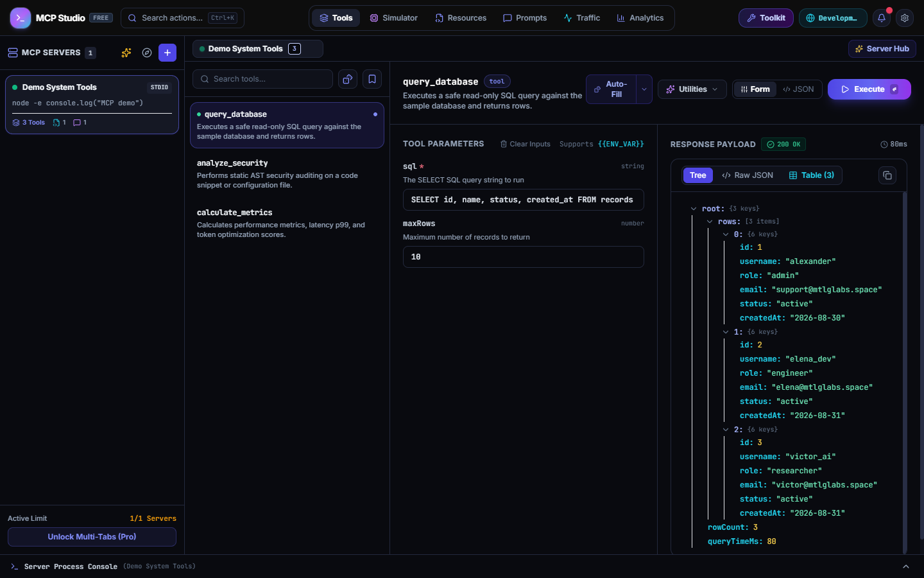The image size is (924, 578).
Task: Switch parameter view to Form
Action: [x=755, y=89]
